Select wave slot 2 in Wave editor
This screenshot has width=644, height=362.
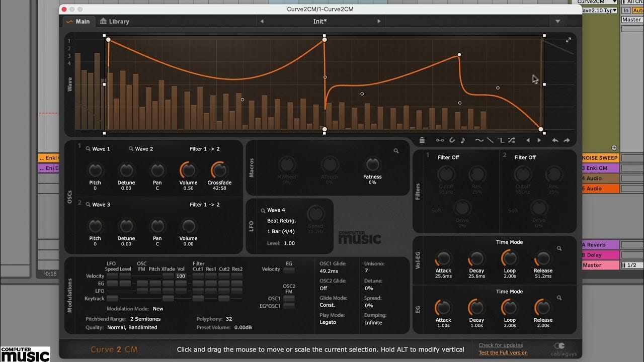click(x=69, y=49)
